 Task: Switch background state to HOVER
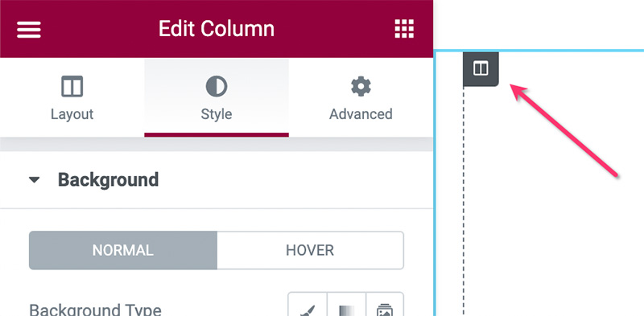click(x=310, y=250)
